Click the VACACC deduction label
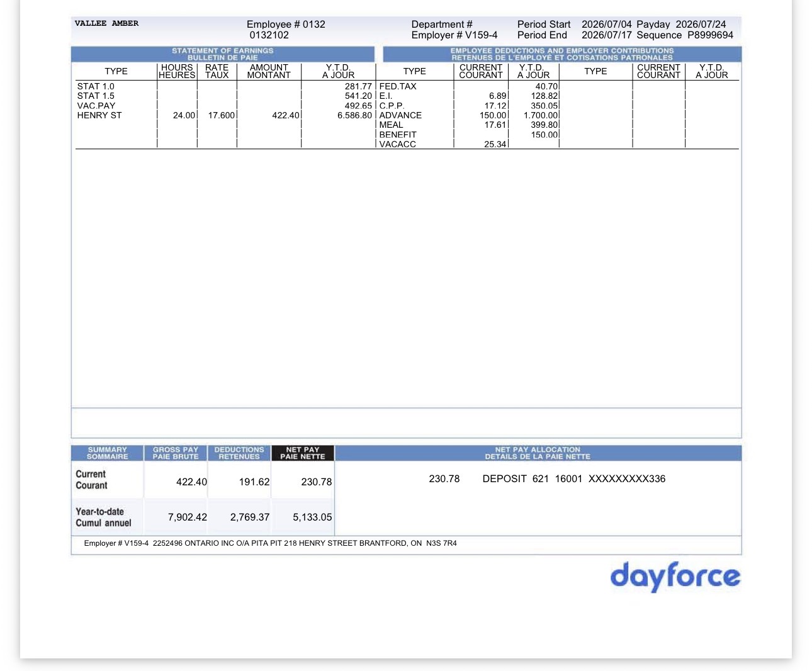The height and width of the screenshot is (671, 812). point(398,144)
